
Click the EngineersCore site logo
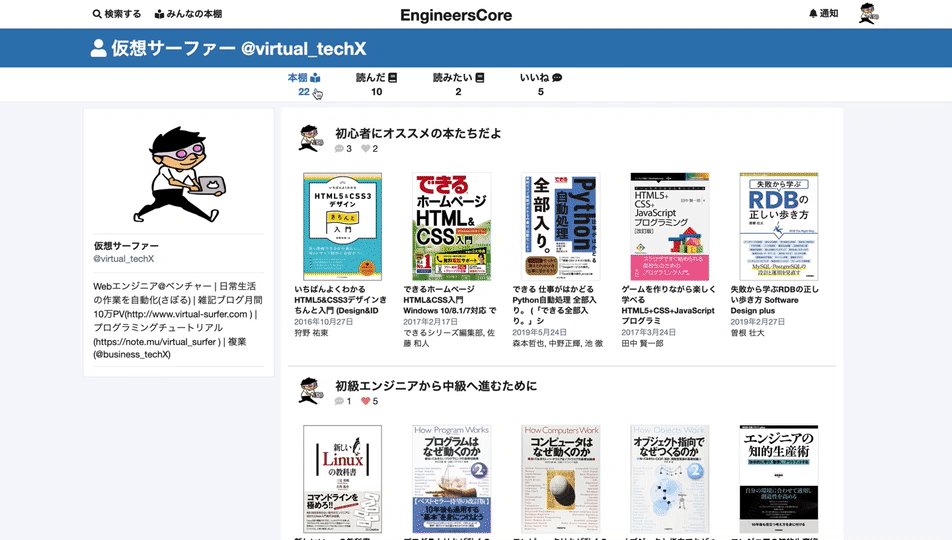point(456,15)
